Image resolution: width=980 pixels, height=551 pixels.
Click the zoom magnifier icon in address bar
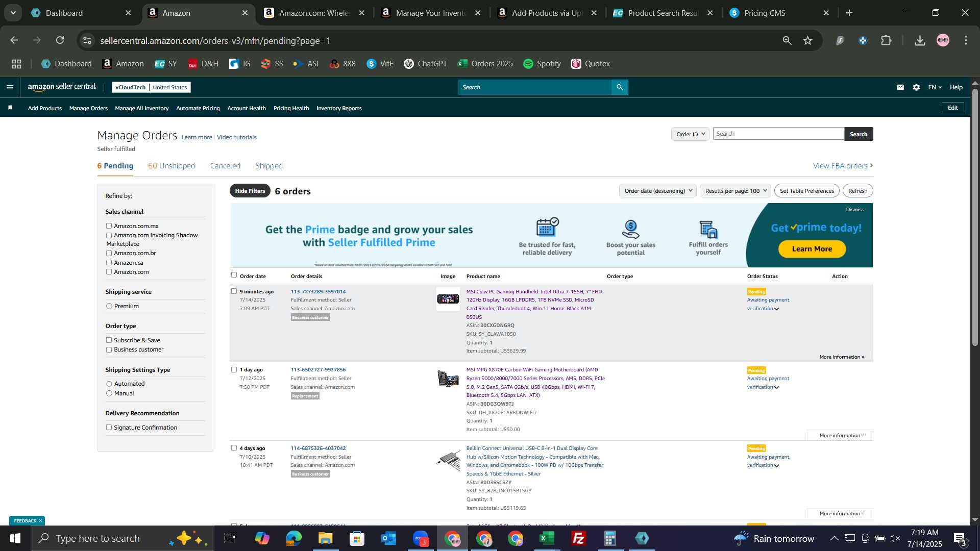787,40
